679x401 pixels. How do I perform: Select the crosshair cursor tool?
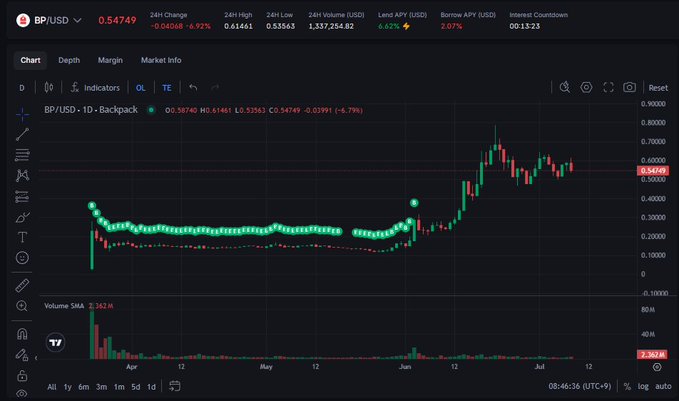click(22, 115)
